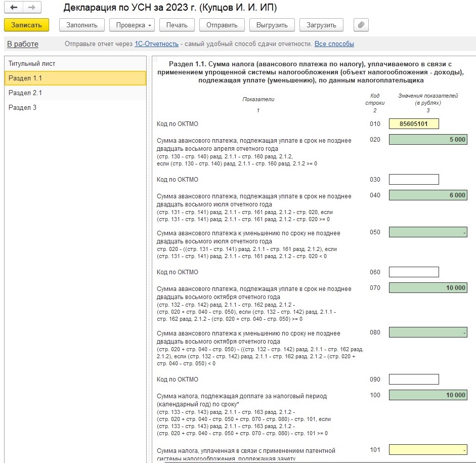This screenshot has height=463, width=476.
Task: Open Раздел 2.1 in the sidebar
Action: click(75, 93)
